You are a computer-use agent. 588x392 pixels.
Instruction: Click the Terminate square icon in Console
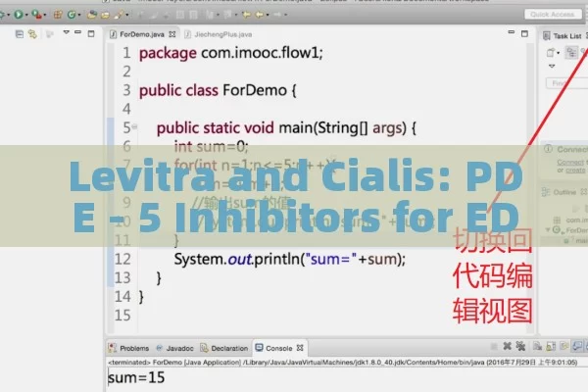(494, 346)
